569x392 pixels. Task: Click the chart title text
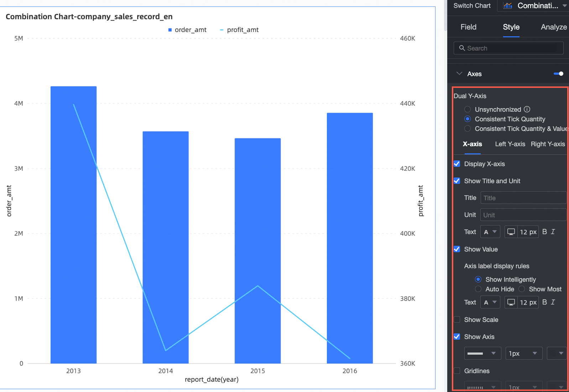pos(89,17)
